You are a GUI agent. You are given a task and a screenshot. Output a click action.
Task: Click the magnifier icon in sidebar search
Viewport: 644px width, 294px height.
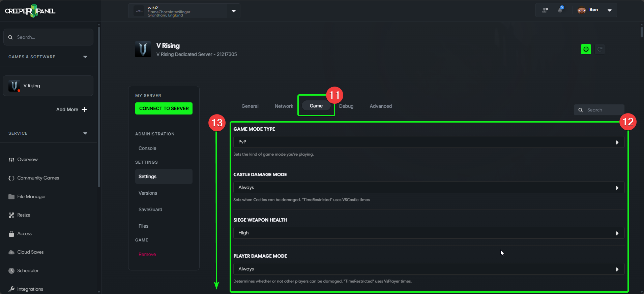(x=10, y=37)
